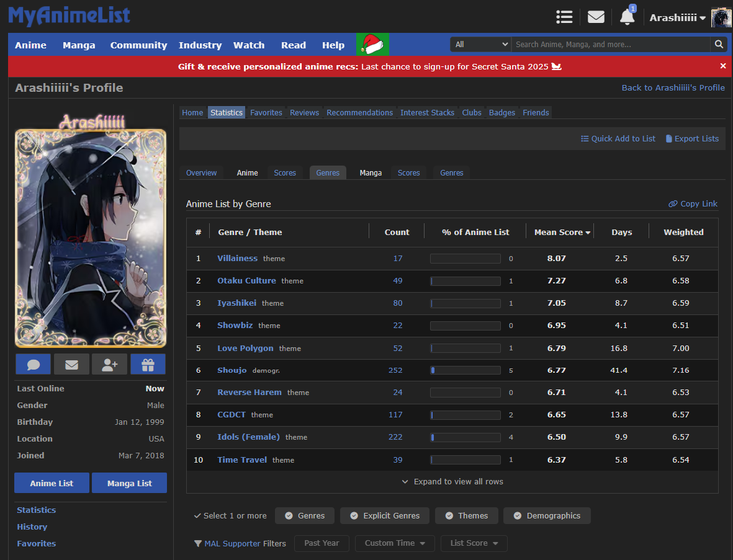The width and height of the screenshot is (733, 560).
Task: Toggle the Explicit Genres filter checkbox
Action: tap(385, 515)
